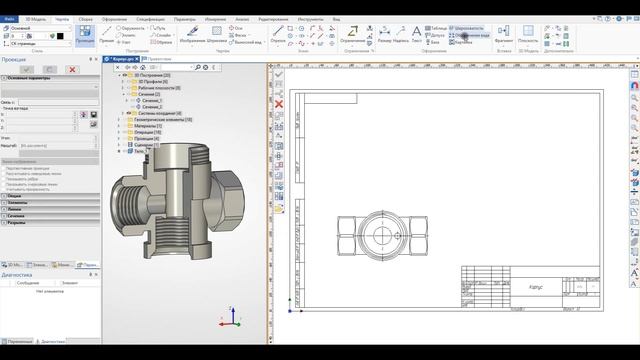Switch to Диагностика bottom tab
The image size is (640, 360).
click(51, 341)
